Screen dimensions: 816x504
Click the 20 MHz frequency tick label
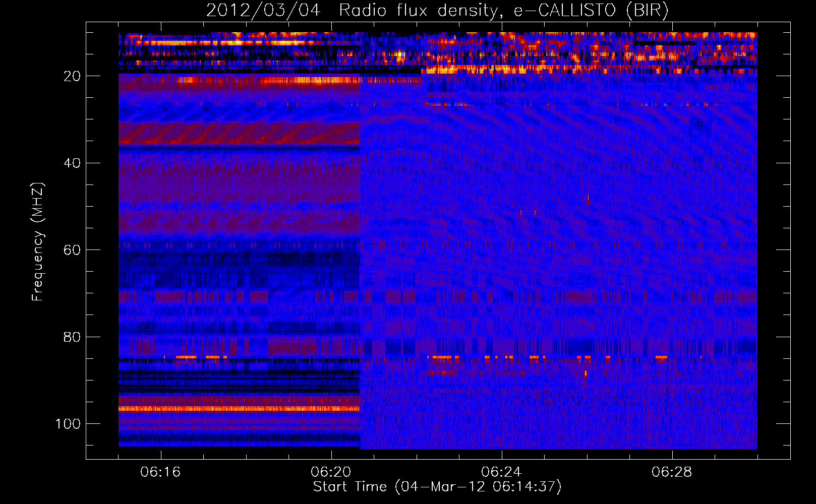(73, 76)
